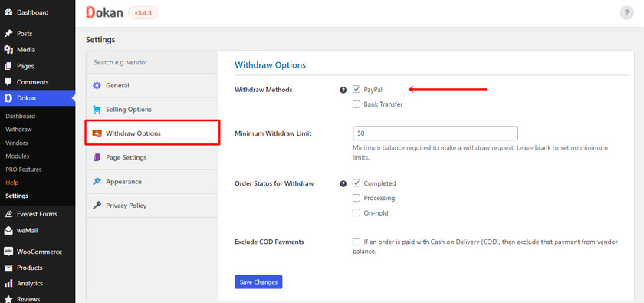Viewport: 644px width, 303px height.
Task: Click the Minimum Withdraw Limit label
Action: click(x=273, y=133)
